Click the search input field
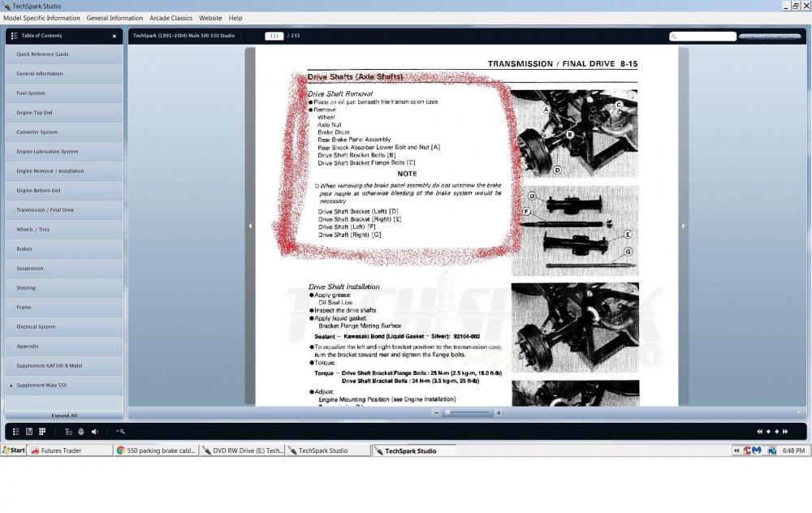This screenshot has width=812, height=513. click(702, 37)
